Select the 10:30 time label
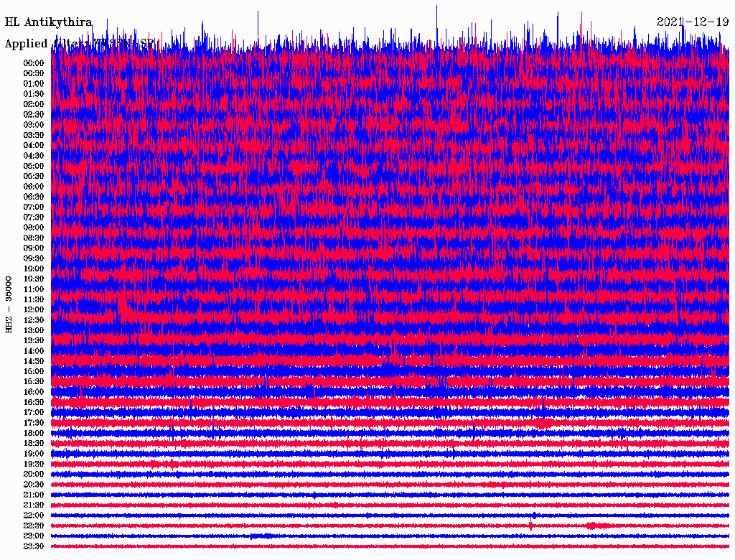Viewport: 735px width, 560px height. coord(34,279)
